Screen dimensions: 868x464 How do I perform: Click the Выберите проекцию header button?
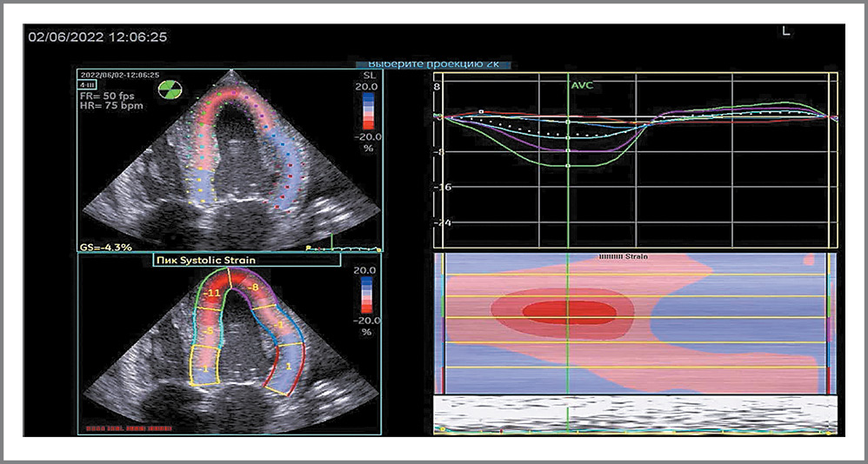pos(432,64)
